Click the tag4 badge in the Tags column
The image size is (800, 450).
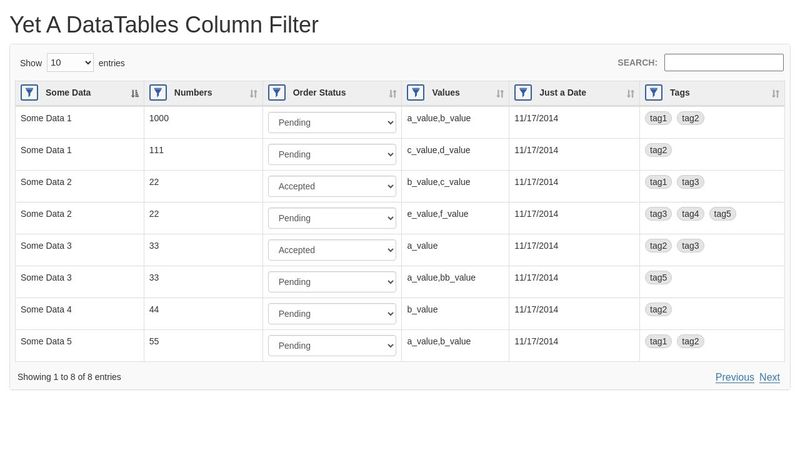coord(690,214)
